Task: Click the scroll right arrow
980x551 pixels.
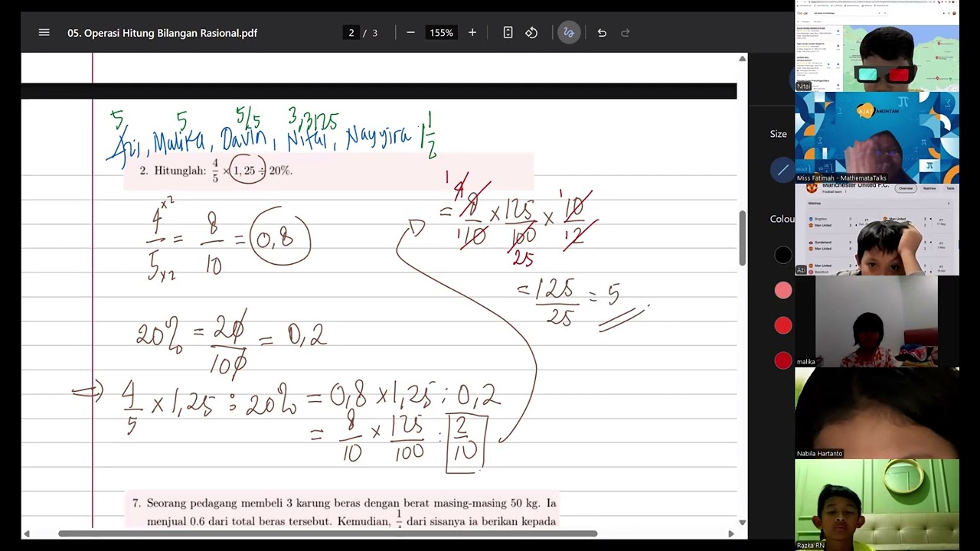Action: tap(730, 533)
